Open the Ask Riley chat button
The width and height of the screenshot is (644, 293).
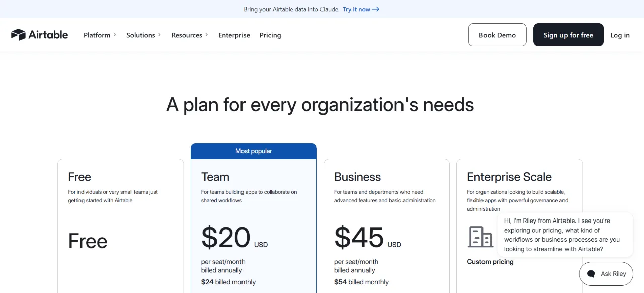[x=606, y=274]
